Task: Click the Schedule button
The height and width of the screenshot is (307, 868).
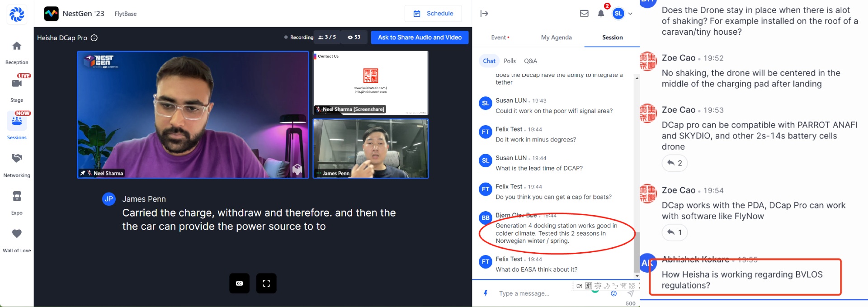Action: [x=433, y=14]
